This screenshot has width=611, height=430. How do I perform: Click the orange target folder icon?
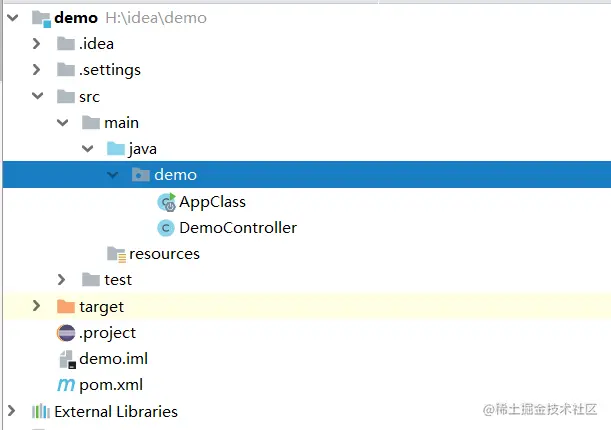coord(66,306)
